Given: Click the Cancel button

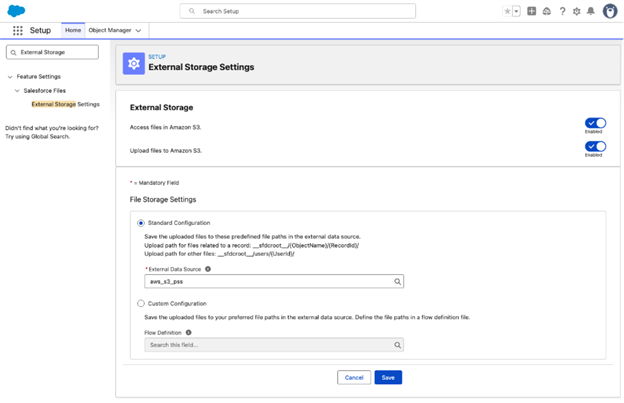Looking at the screenshot, I should pos(353,377).
